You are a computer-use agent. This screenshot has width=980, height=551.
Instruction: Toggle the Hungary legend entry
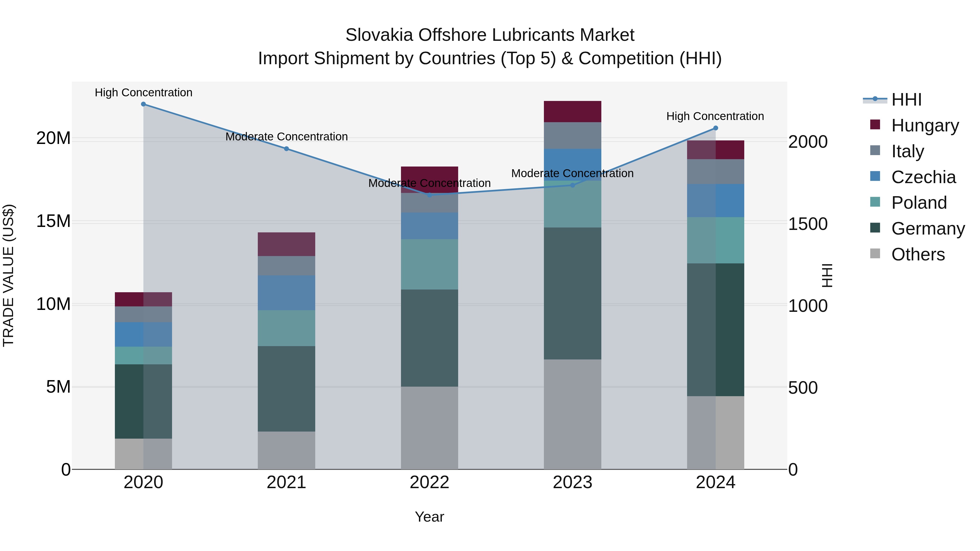coord(915,125)
